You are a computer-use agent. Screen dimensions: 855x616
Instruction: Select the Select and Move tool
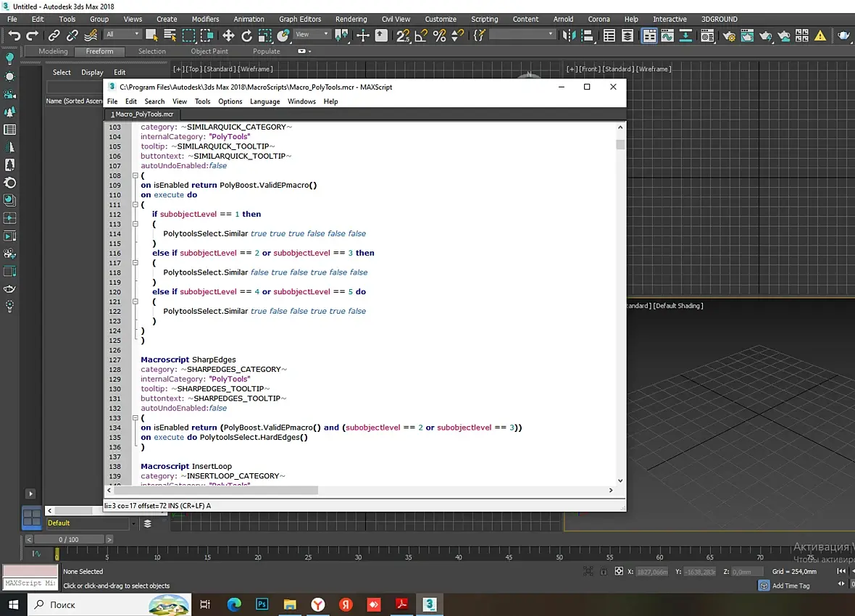tap(228, 35)
